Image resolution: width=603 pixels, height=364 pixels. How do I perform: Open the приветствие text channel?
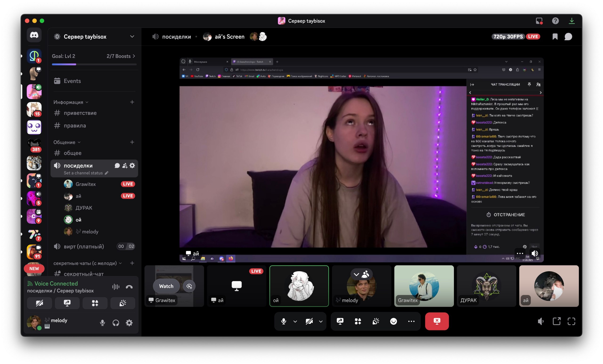(80, 113)
